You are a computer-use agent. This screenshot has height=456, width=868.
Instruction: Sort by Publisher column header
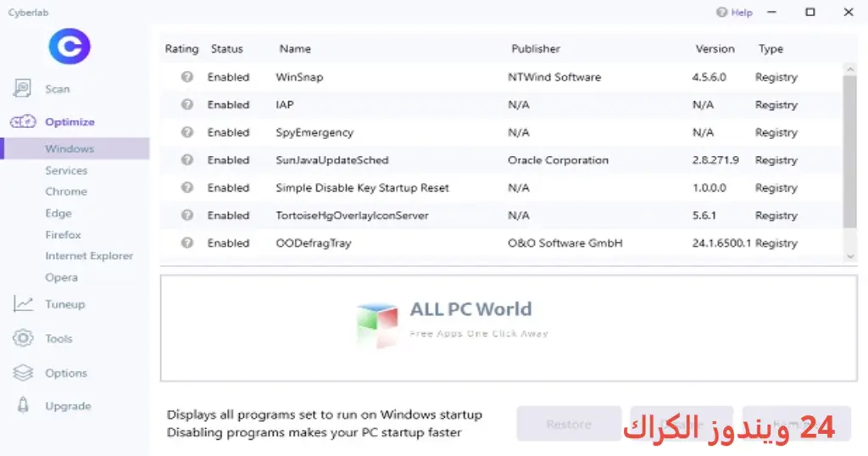coord(536,48)
